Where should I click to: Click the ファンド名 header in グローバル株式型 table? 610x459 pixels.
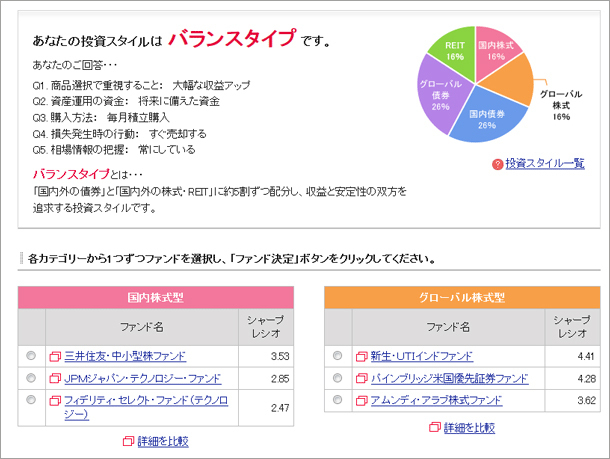(448, 327)
